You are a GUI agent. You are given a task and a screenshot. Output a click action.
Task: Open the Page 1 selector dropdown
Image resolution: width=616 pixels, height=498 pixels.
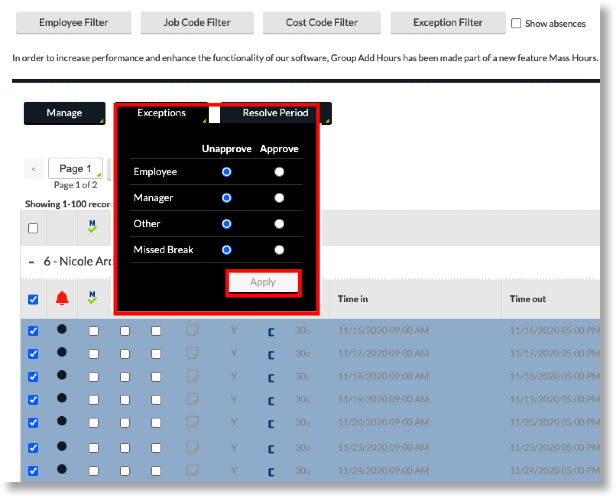point(75,168)
